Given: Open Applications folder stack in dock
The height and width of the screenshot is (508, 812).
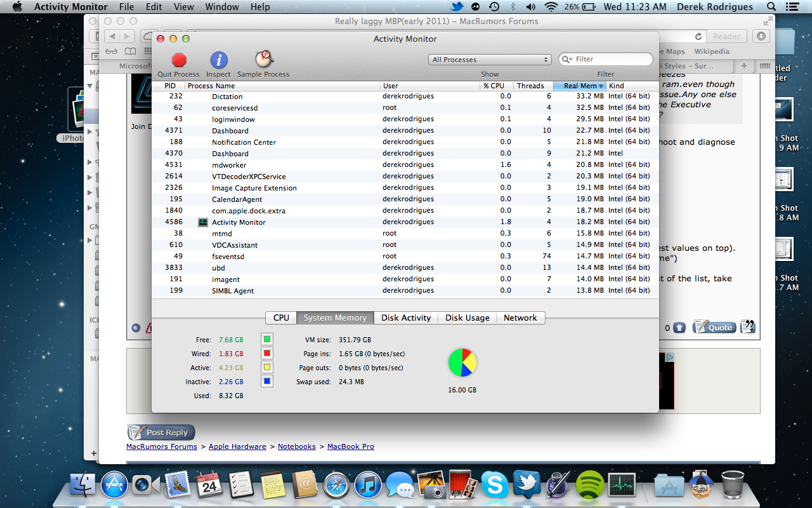Looking at the screenshot, I should click(669, 486).
